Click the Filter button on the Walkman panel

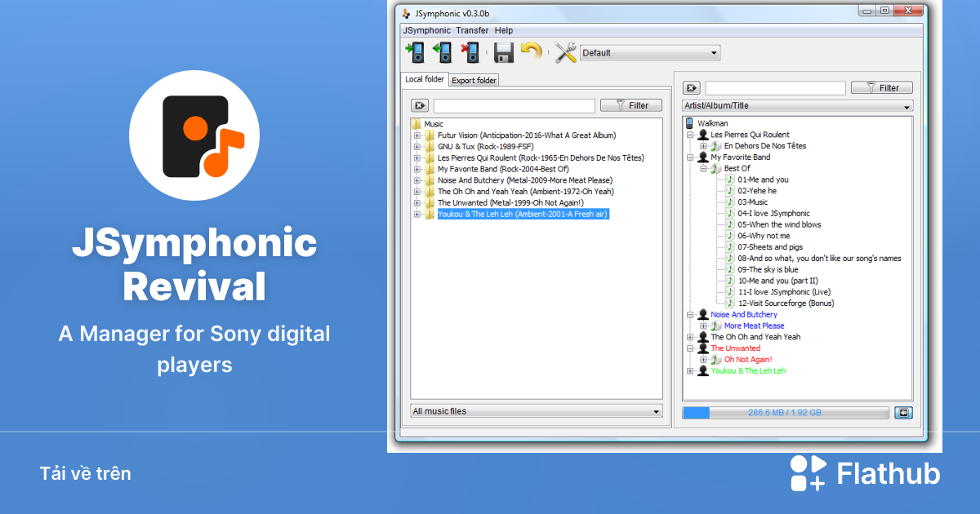coord(881,87)
